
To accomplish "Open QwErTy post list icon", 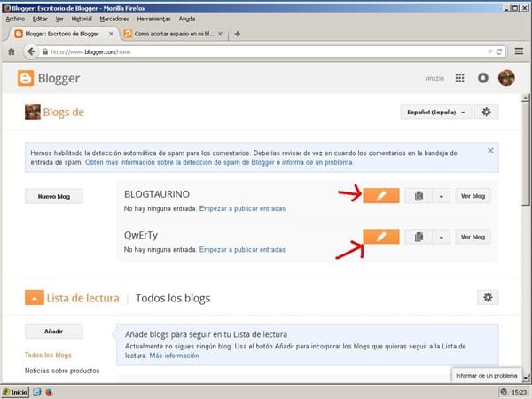I will point(419,237).
